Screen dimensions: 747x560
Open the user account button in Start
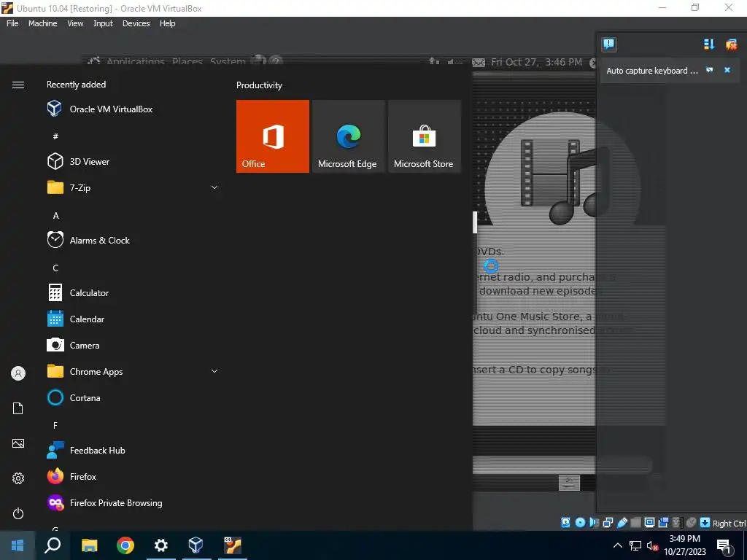click(18, 373)
